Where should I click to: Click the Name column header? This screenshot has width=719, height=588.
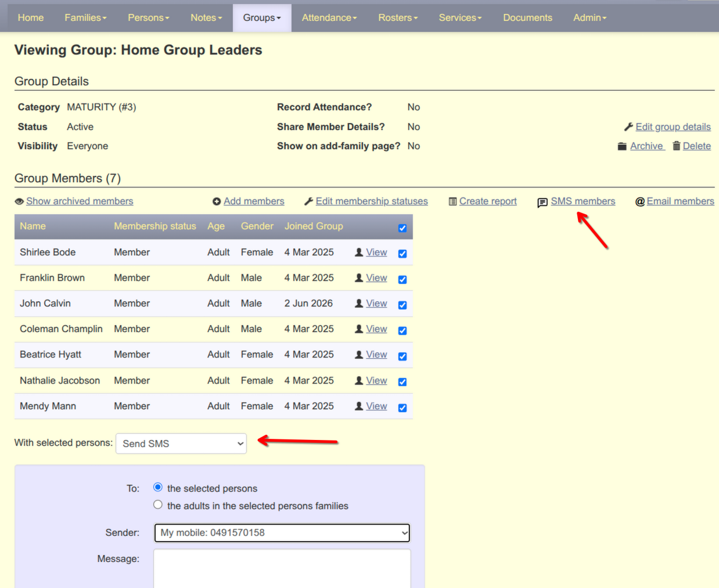pyautogui.click(x=33, y=226)
